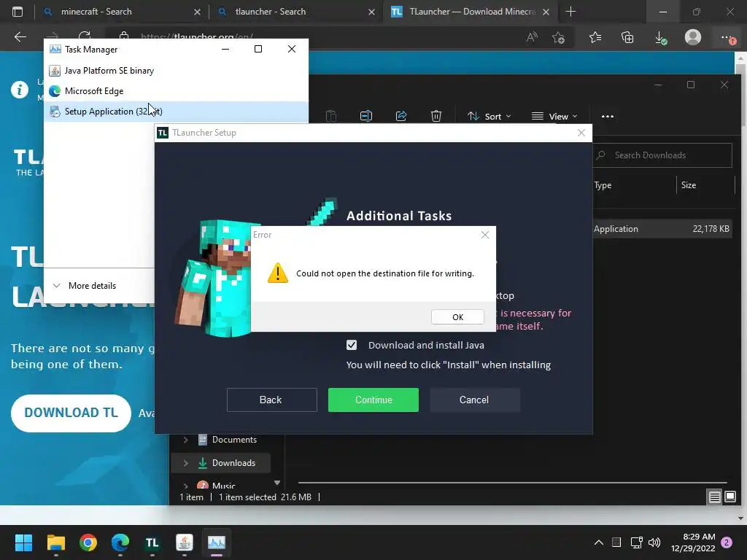Click the volume icon in system tray
Screen dimensions: 747x560
(654, 542)
